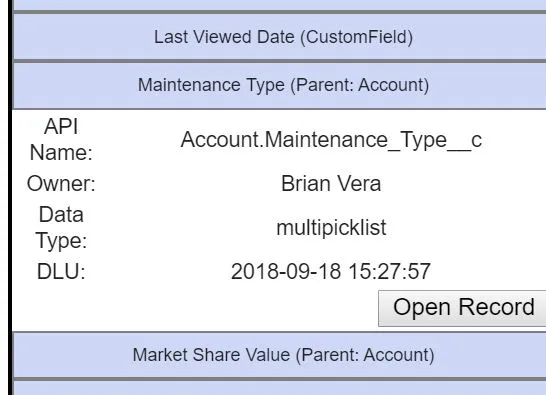Click the empty space left of Open Record
The image size is (546, 395).
coord(195,308)
